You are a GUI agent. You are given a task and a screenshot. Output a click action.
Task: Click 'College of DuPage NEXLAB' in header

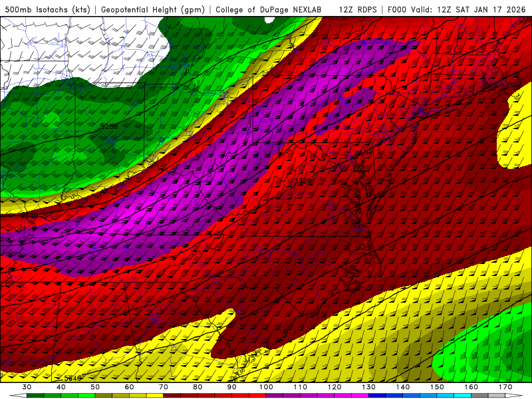tap(268, 9)
